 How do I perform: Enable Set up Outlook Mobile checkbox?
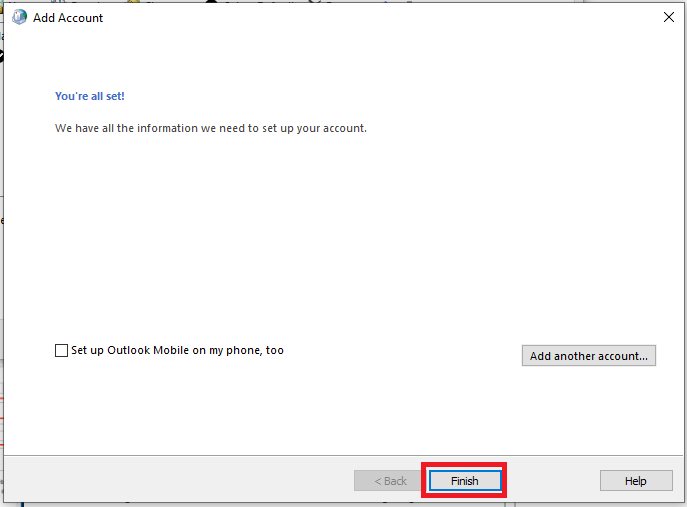62,351
